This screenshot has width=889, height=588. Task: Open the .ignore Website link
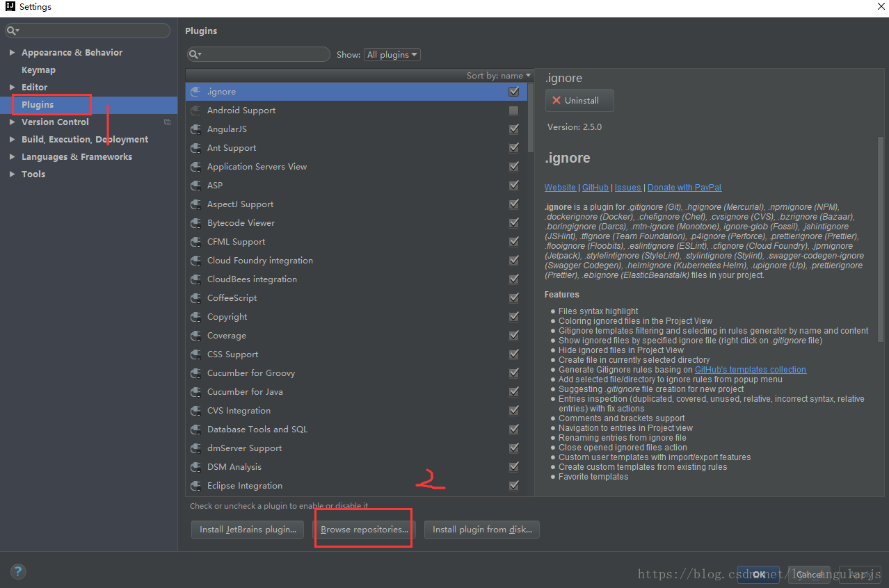pyautogui.click(x=560, y=188)
